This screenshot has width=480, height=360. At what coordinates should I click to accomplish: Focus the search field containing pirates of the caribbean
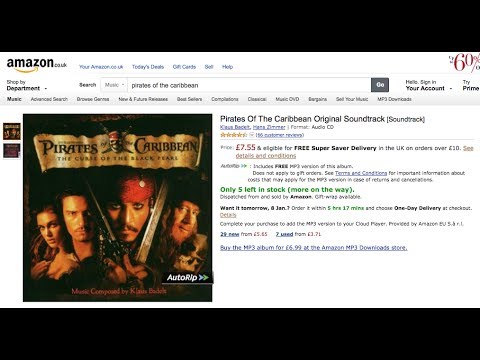249,85
